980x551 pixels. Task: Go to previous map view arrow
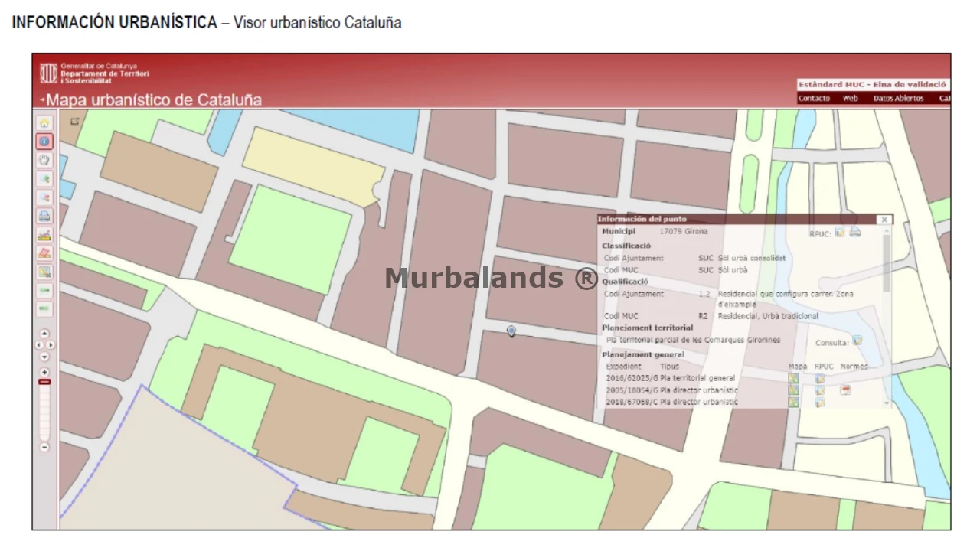tap(44, 291)
